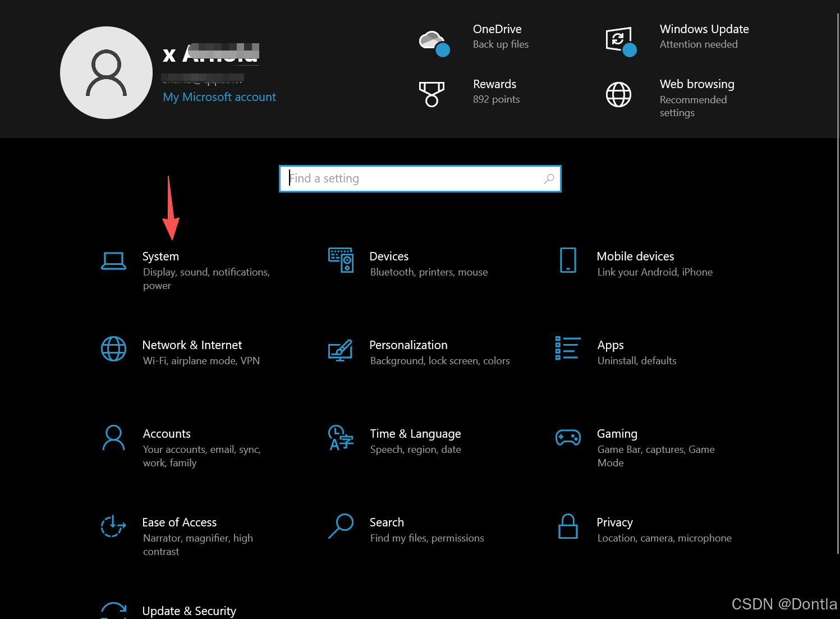Open the Gaming controller icon

[568, 437]
